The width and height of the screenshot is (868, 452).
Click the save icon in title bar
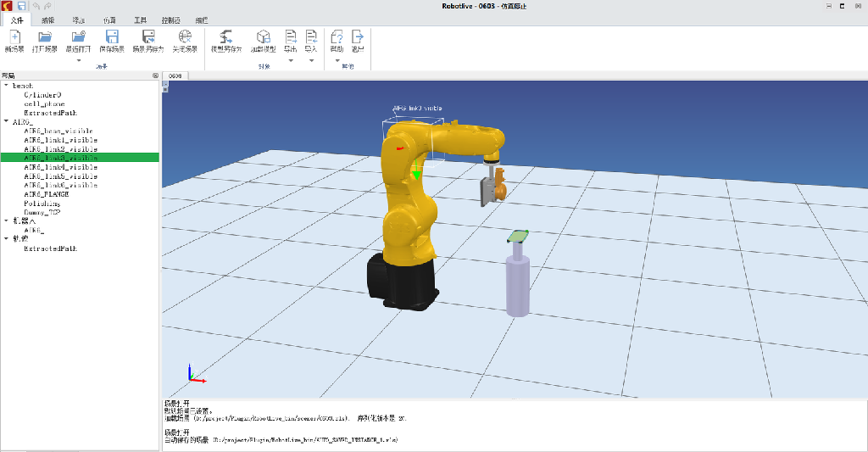(x=21, y=6)
